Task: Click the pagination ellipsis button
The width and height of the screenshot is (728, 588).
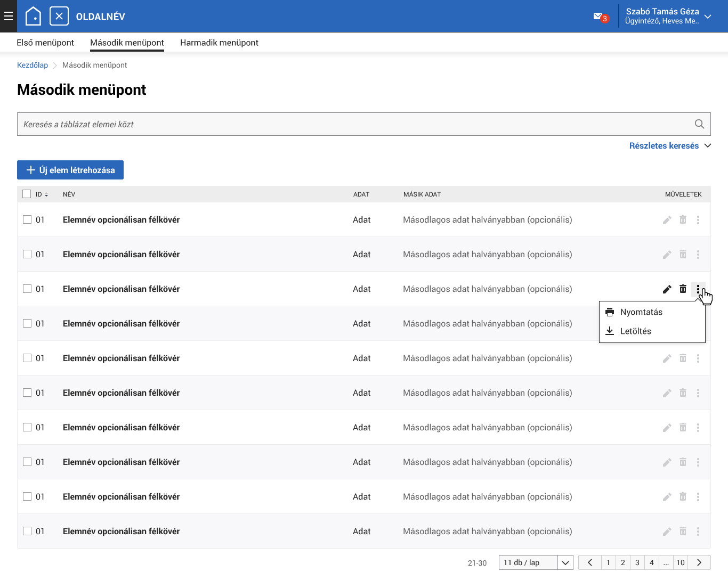Action: coord(666,562)
